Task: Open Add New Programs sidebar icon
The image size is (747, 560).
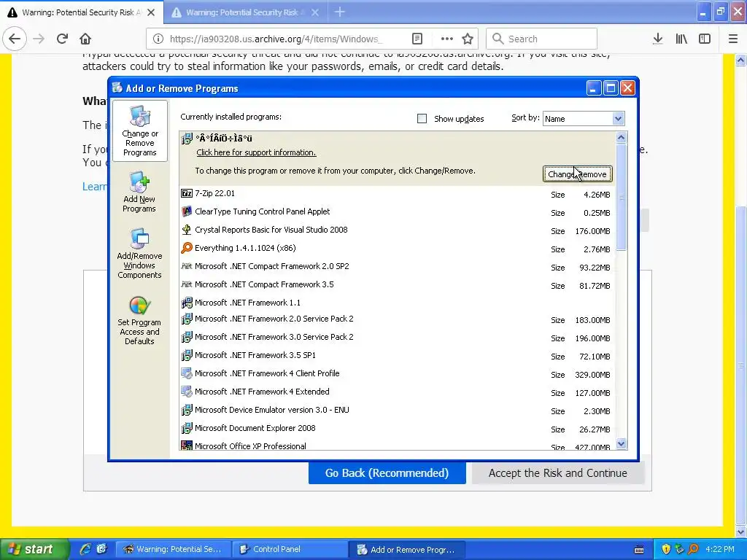Action: [x=139, y=182]
